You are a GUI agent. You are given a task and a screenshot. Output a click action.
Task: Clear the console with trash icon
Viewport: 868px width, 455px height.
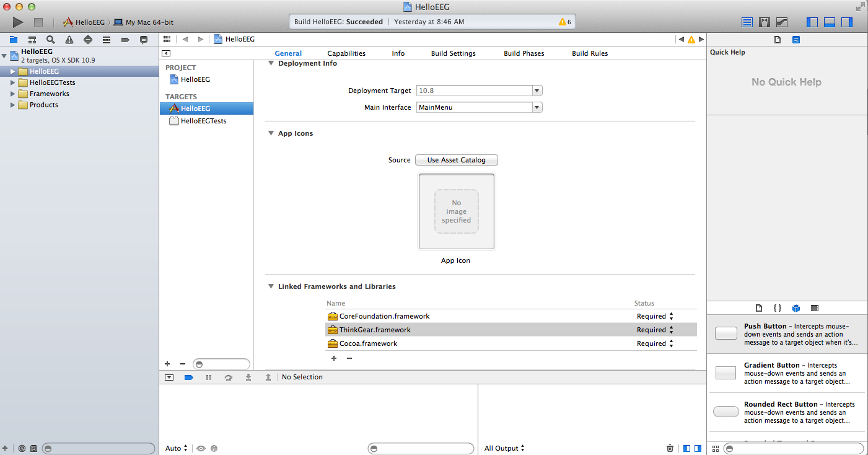pos(670,448)
